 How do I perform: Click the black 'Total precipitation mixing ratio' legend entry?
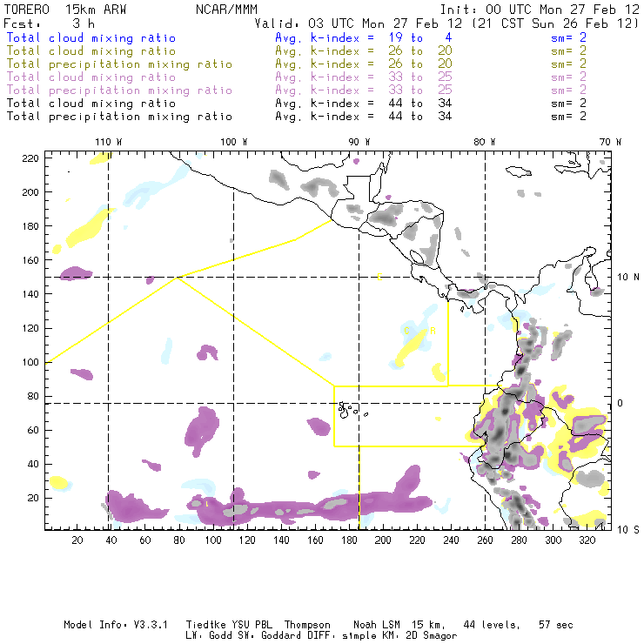119,117
